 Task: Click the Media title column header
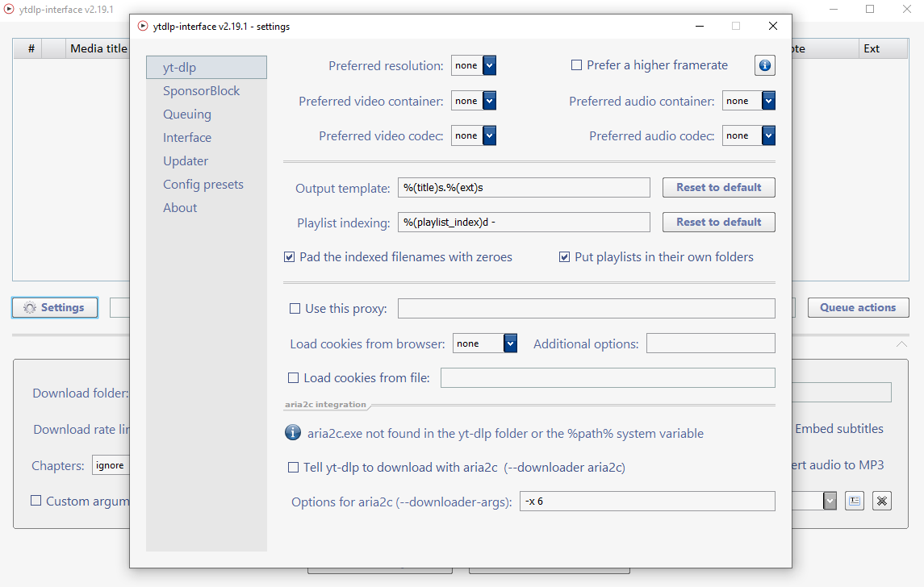click(x=98, y=48)
